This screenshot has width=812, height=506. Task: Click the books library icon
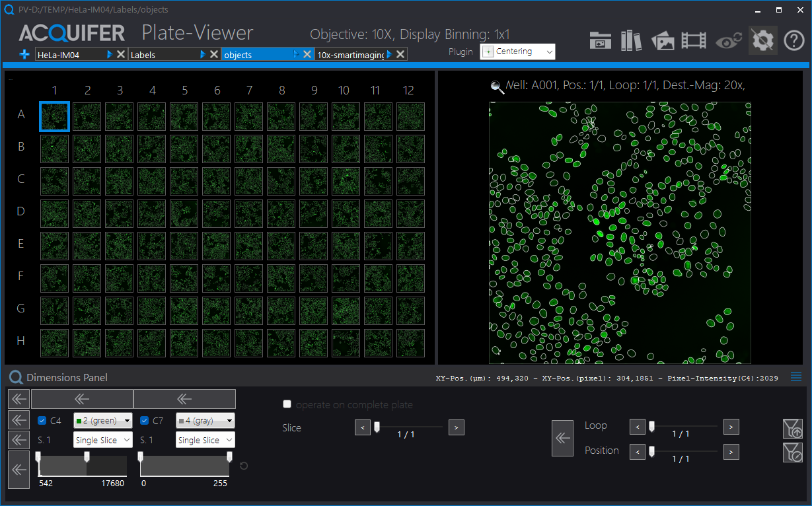pos(631,41)
